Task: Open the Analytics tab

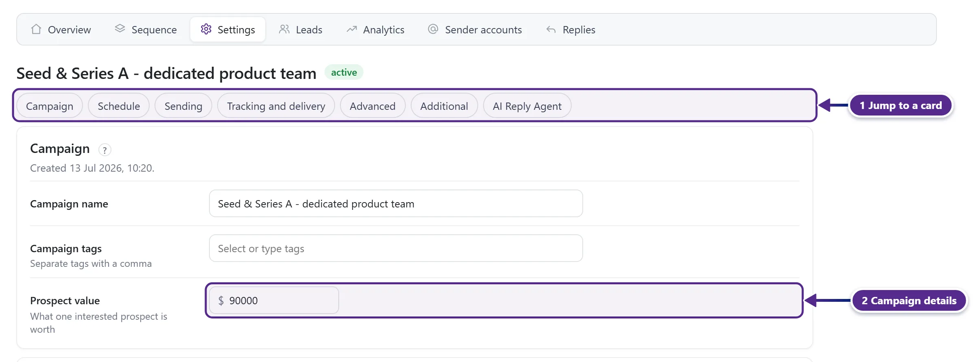Action: point(375,29)
